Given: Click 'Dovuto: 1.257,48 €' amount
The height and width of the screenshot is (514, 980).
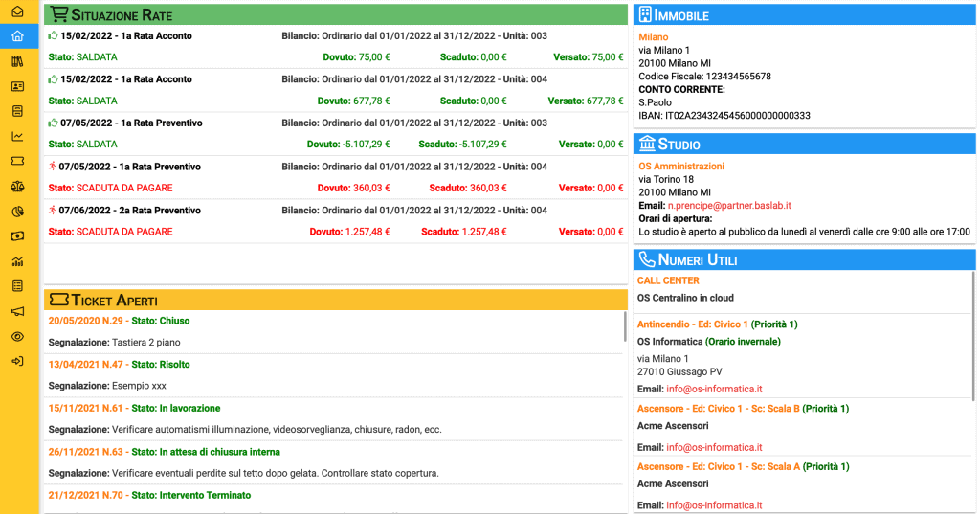Looking at the screenshot, I should coord(349,232).
